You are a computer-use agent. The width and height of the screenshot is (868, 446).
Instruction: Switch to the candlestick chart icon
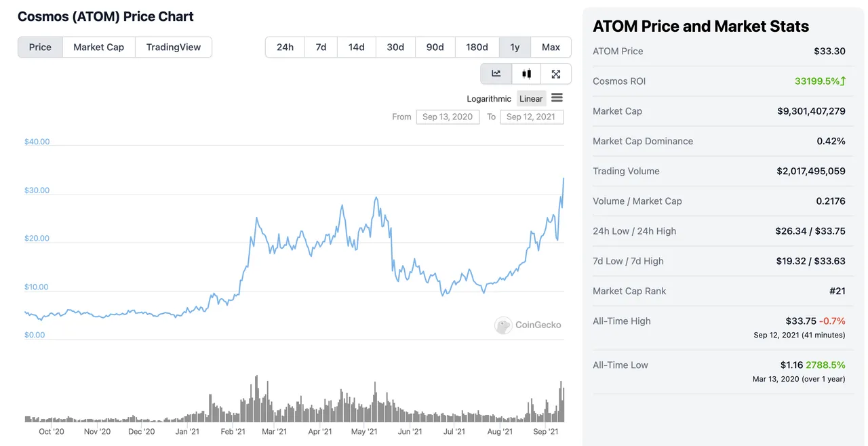[526, 74]
